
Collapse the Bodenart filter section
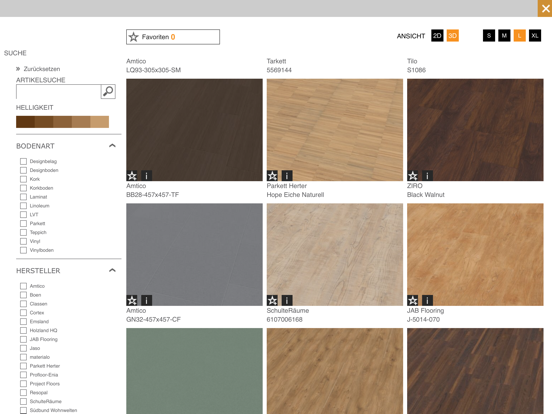(112, 146)
